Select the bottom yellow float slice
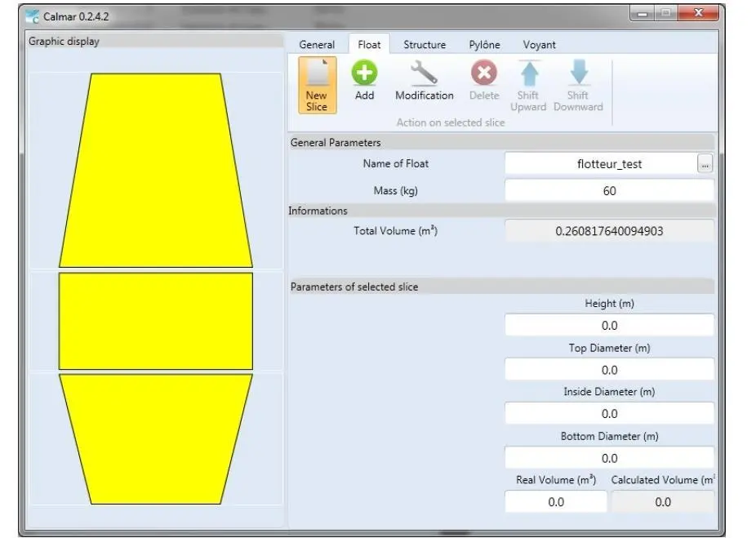Viewport: 756px width, 538px height. (156, 439)
